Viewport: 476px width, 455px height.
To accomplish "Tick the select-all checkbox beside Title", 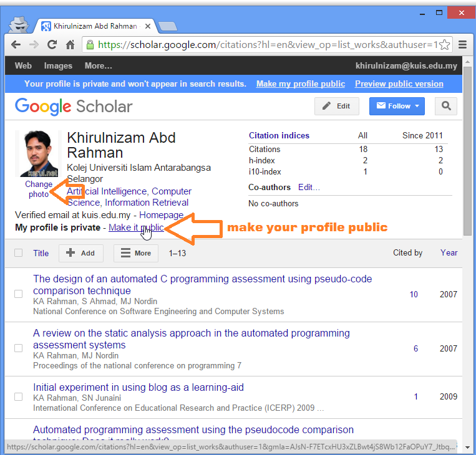I will pyautogui.click(x=19, y=252).
